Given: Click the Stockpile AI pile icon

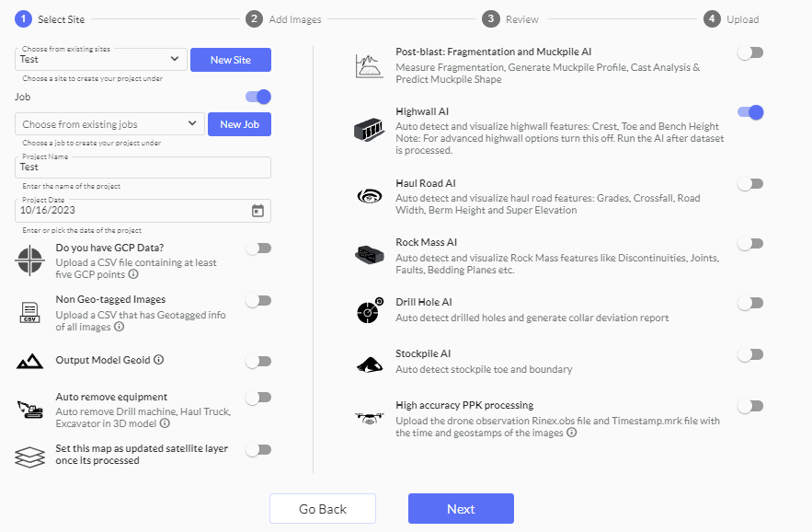Looking at the screenshot, I should click(369, 364).
